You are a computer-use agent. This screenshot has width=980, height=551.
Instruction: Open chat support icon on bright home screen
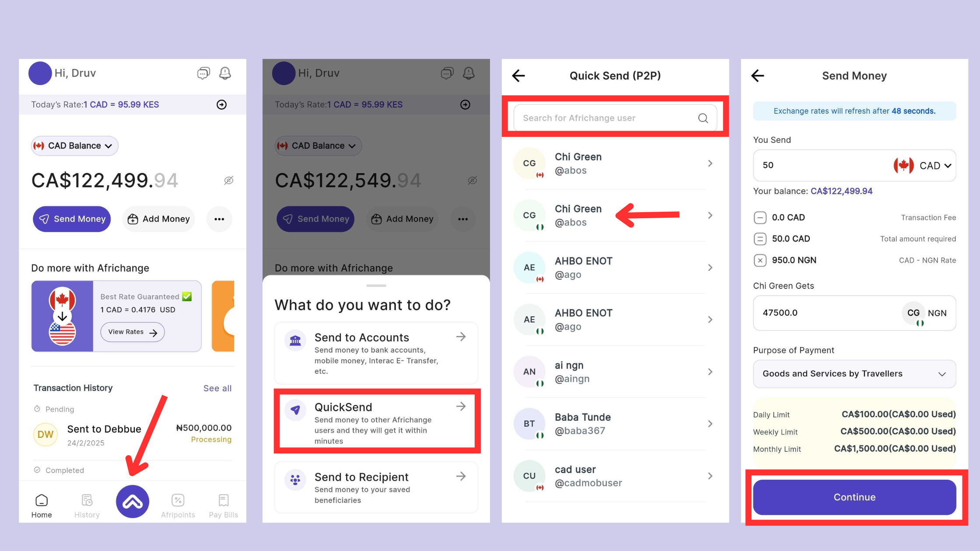[203, 73]
